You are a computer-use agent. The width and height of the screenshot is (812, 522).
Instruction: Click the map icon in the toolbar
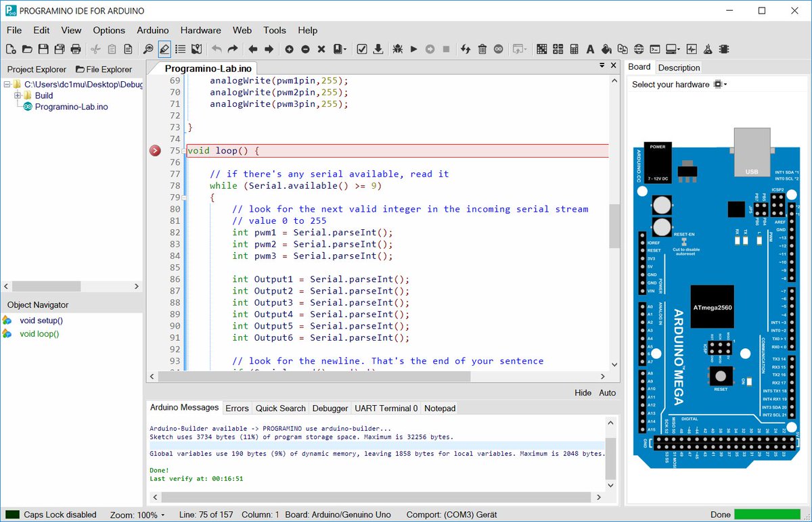click(x=196, y=49)
